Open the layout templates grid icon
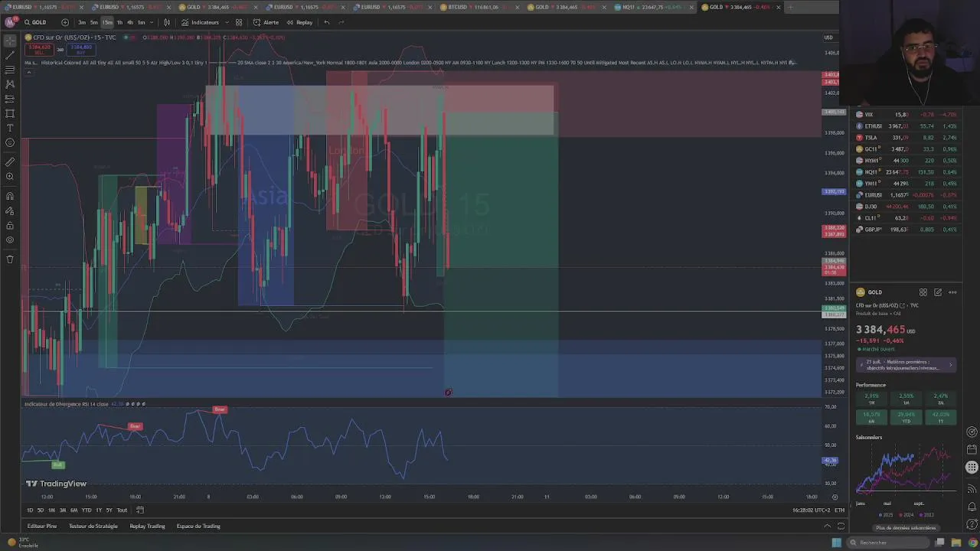This screenshot has width=980, height=551. click(x=239, y=22)
